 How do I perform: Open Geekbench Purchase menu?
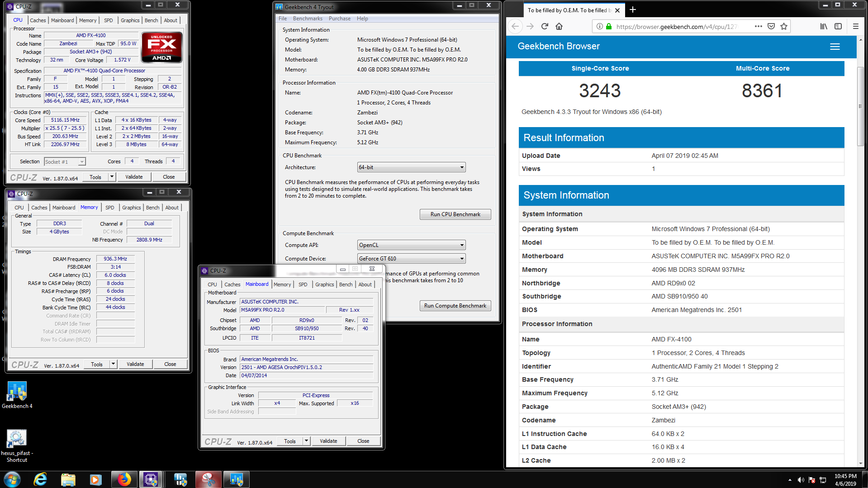[339, 19]
